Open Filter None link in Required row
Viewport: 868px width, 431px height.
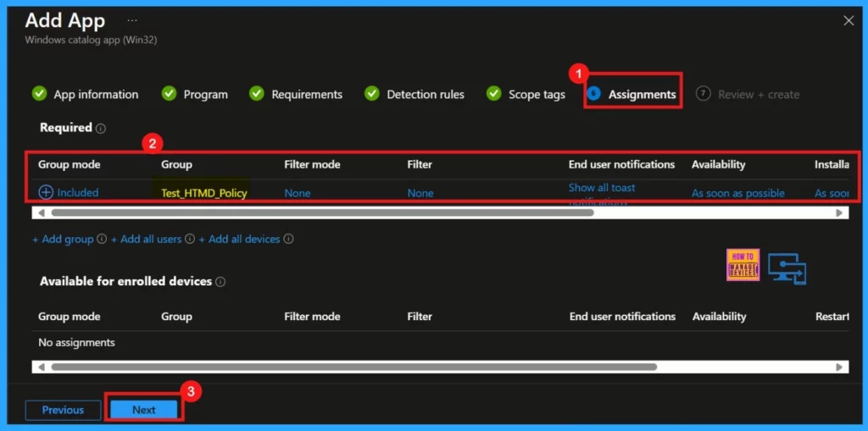[x=420, y=193]
